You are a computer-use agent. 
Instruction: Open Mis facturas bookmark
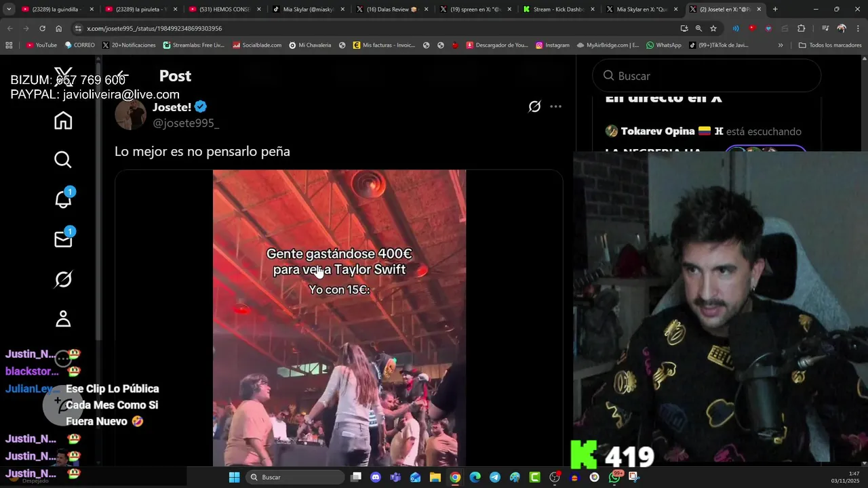click(384, 45)
